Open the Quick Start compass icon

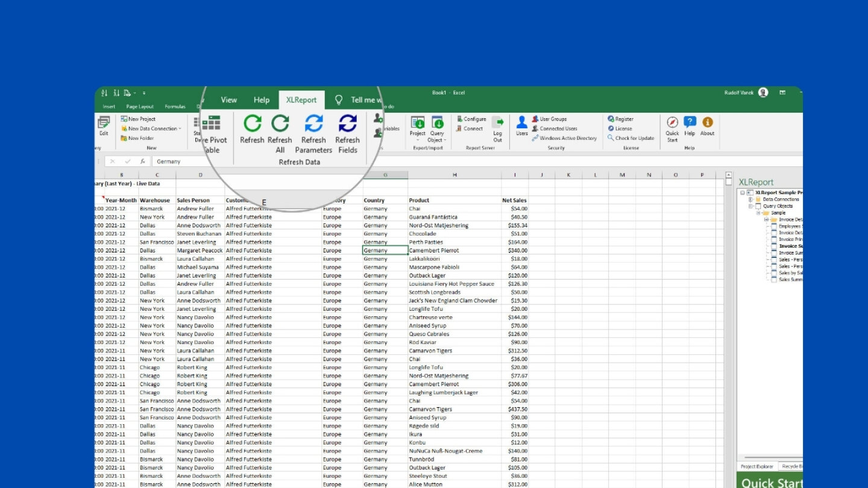(672, 122)
